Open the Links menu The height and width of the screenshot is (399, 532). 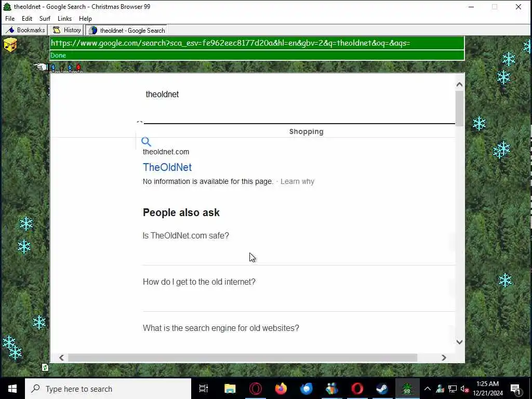[x=64, y=19]
